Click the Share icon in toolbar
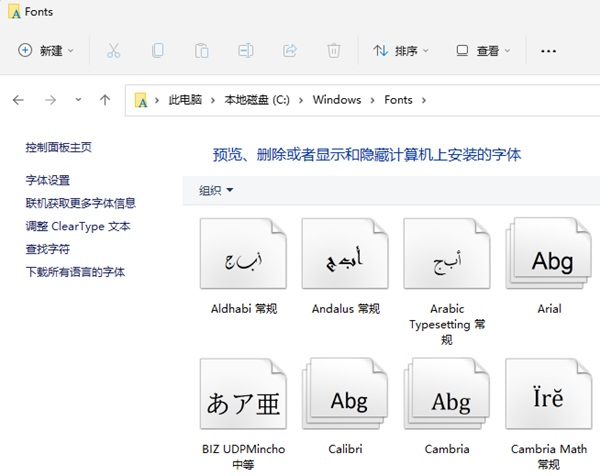Screen dimensions: 600x476 [x=290, y=51]
